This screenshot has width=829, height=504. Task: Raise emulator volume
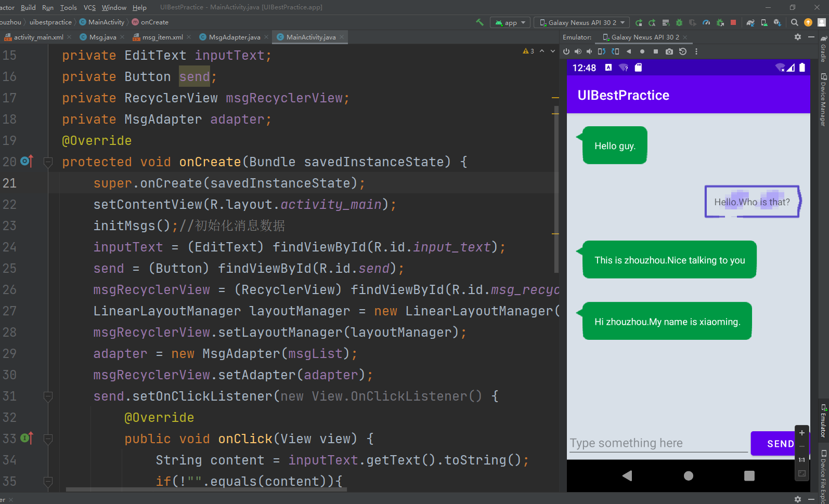click(578, 51)
